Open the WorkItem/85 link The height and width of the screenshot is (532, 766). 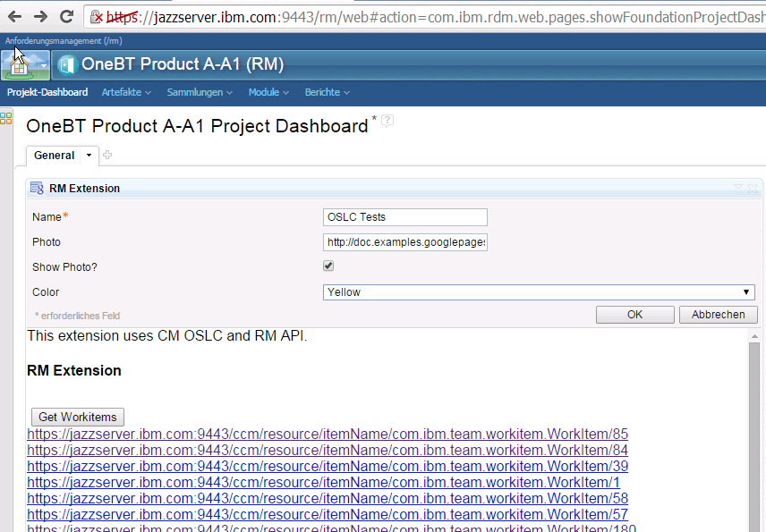click(x=328, y=434)
